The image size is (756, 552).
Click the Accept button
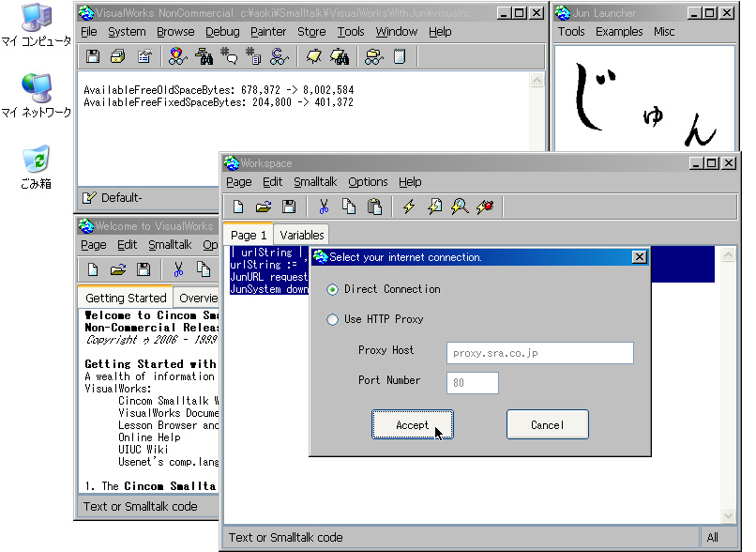412,424
